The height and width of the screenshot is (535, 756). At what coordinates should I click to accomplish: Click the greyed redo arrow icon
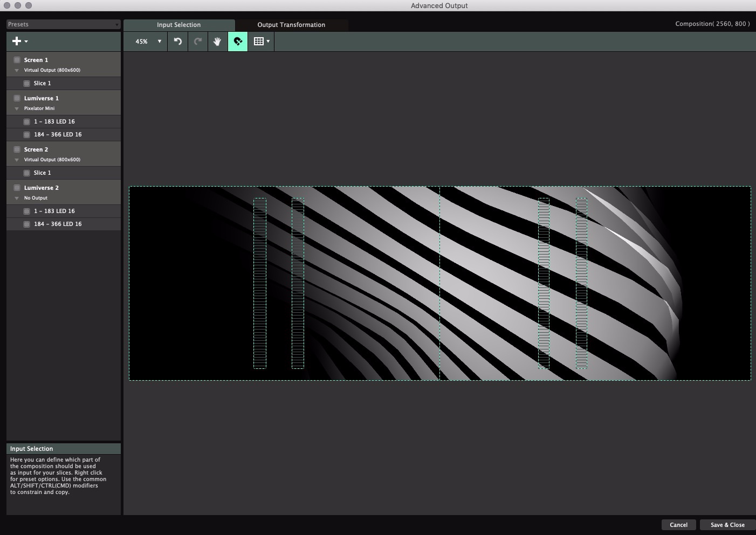[198, 42]
